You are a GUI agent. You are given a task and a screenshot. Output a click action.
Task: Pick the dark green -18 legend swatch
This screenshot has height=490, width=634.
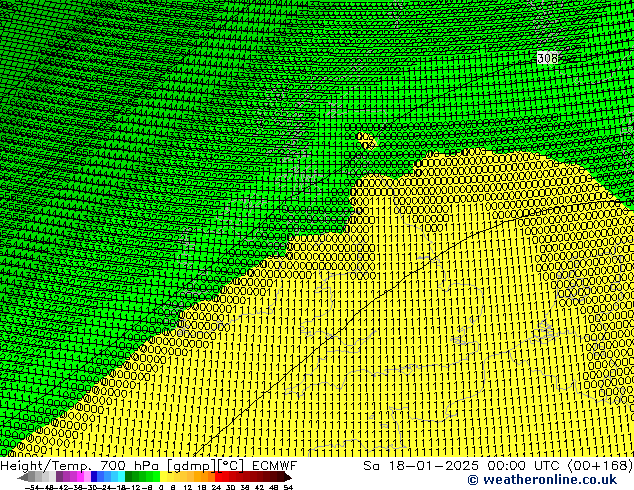pos(129,477)
